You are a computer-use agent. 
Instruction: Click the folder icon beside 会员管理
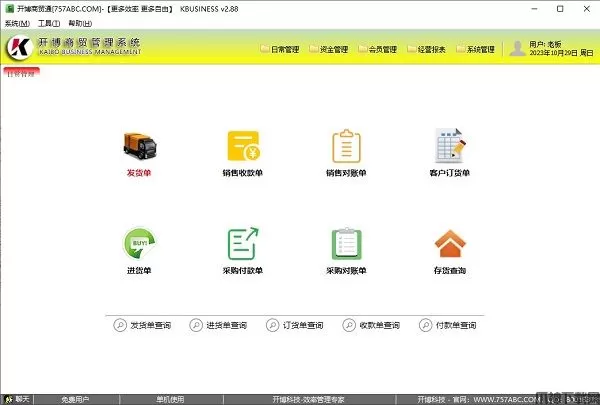pyautogui.click(x=363, y=49)
